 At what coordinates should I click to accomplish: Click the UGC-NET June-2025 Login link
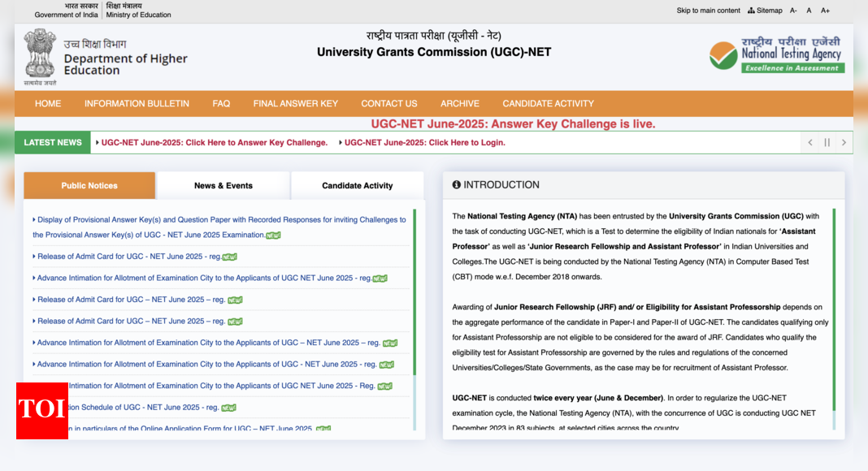pos(424,142)
